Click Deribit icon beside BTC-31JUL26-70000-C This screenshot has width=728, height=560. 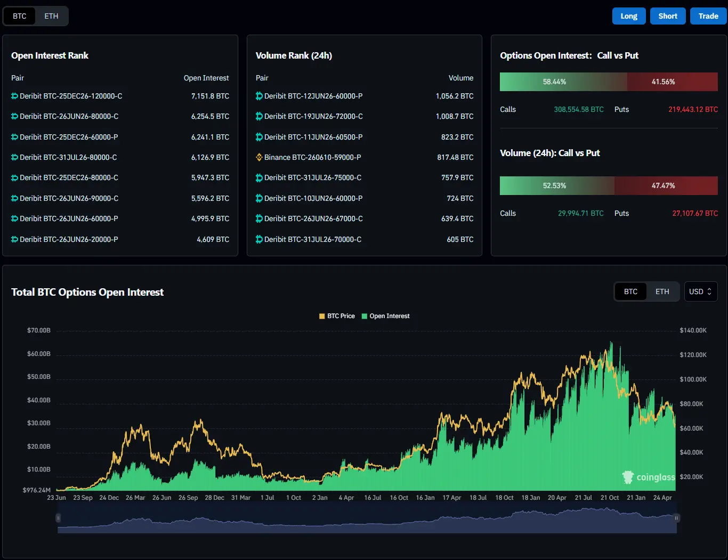click(x=260, y=240)
